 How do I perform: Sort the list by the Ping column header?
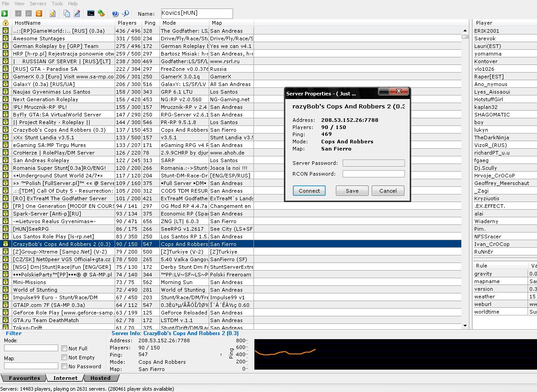(x=150, y=23)
